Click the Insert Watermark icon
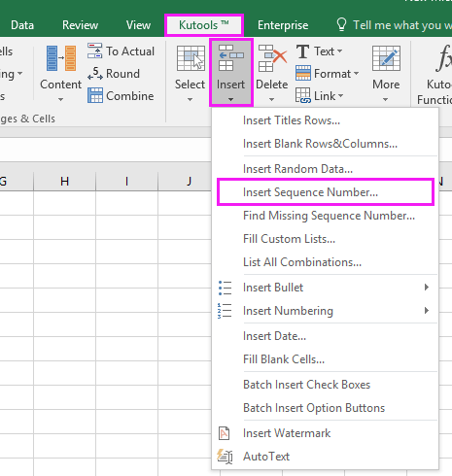452x476 pixels. pyautogui.click(x=225, y=433)
